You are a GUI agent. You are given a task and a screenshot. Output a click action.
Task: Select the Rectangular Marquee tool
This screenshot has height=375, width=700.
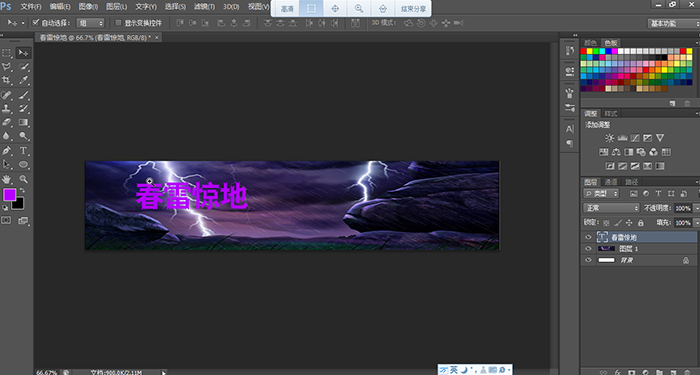tap(7, 53)
